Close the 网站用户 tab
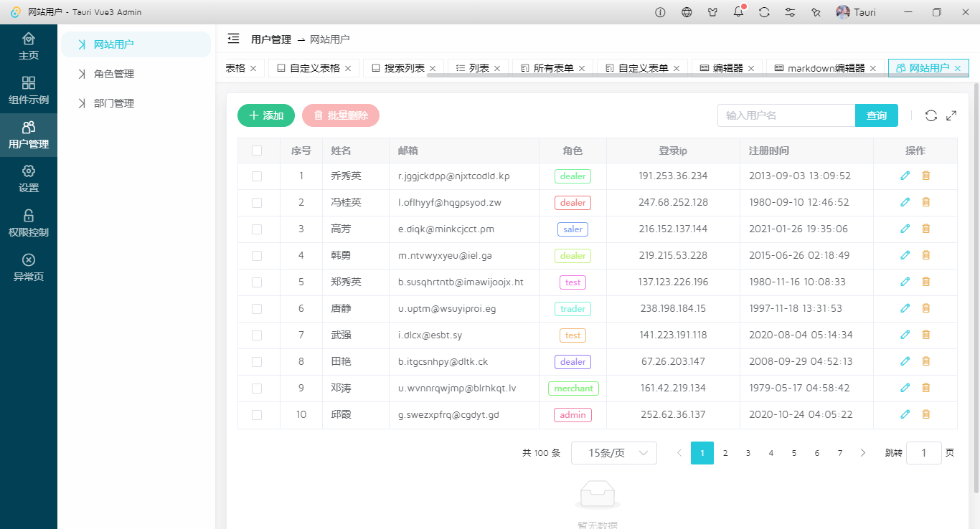The image size is (980, 529). click(x=957, y=69)
